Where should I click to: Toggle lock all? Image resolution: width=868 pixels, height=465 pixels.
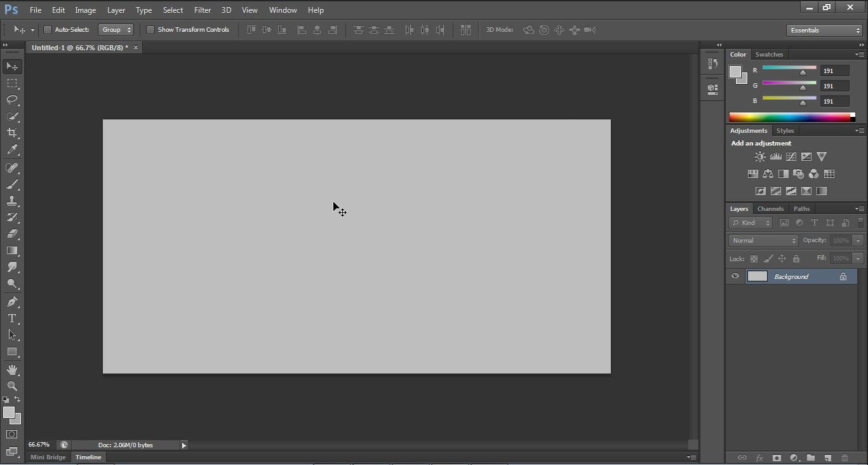click(x=796, y=259)
